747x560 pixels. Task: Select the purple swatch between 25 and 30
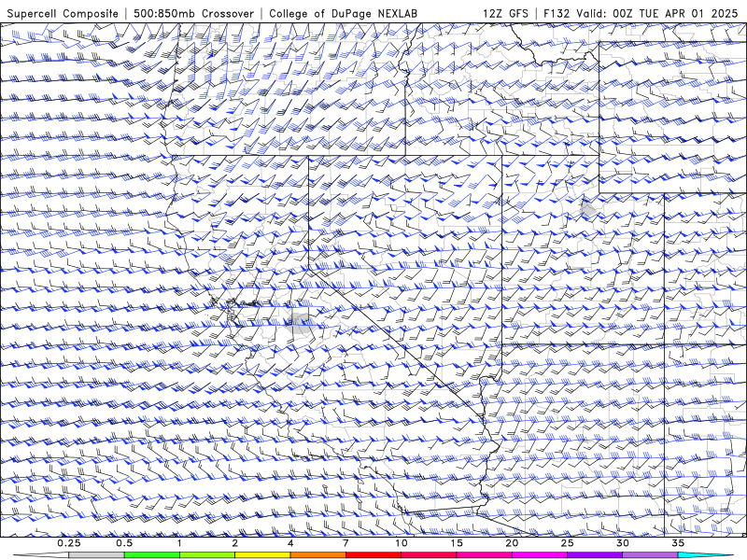tap(595, 555)
